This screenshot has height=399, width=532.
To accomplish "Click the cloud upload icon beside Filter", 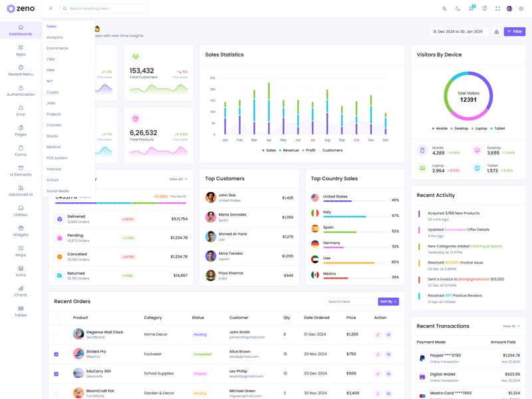I will pyautogui.click(x=496, y=32).
